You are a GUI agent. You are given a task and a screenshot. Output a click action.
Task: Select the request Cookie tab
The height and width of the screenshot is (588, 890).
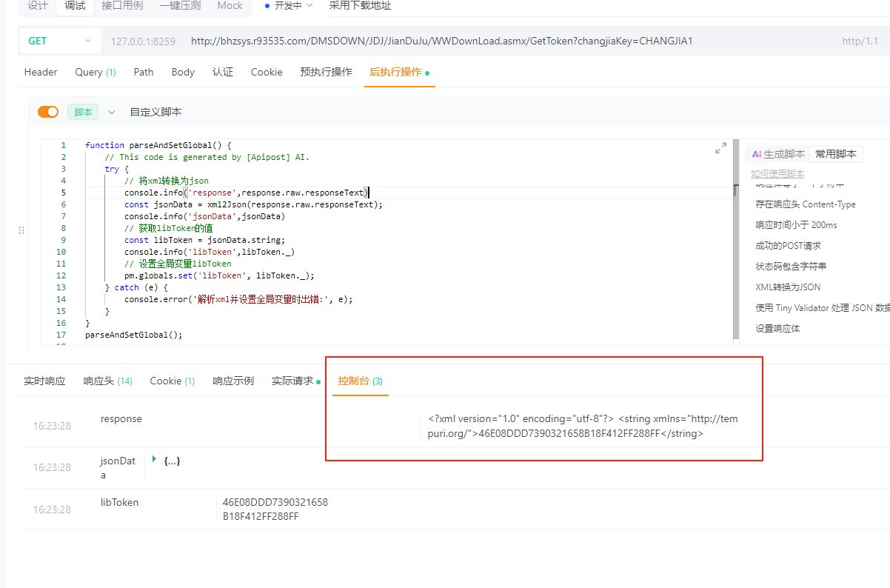[x=267, y=72]
